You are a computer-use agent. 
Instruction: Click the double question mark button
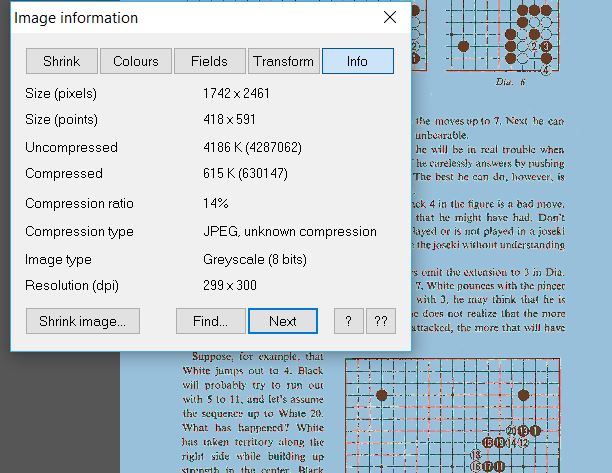tap(380, 321)
